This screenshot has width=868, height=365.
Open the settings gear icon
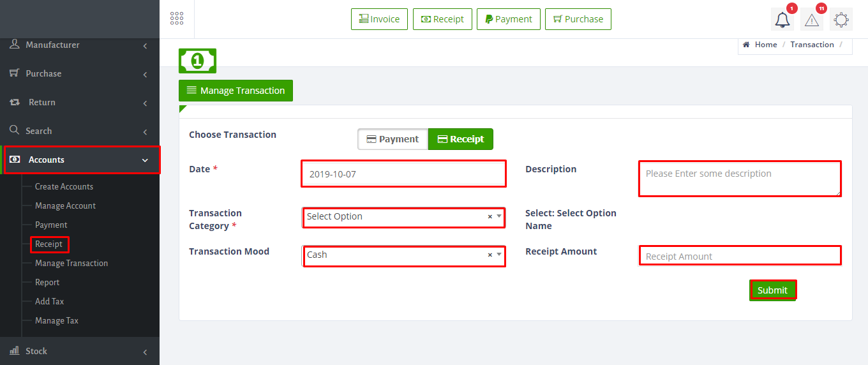[841, 20]
